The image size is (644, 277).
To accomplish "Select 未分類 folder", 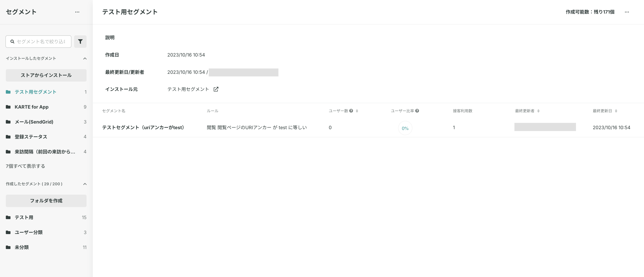I will coord(46,247).
